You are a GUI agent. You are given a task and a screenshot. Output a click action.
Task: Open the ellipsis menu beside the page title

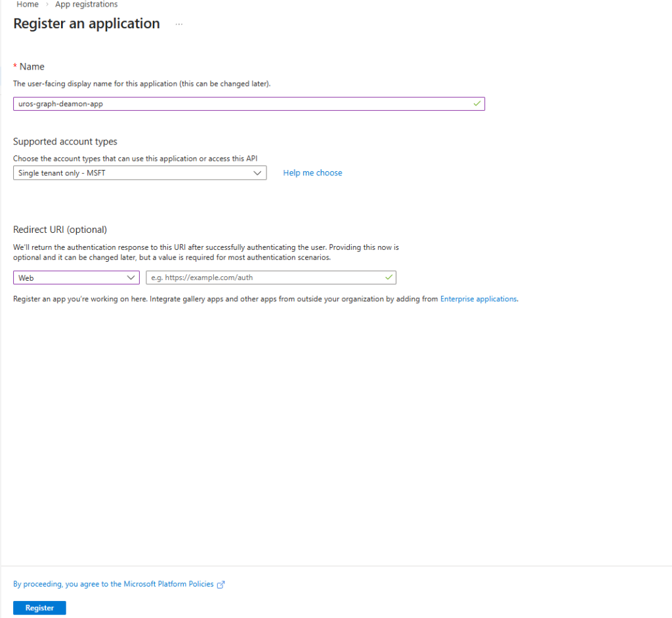pos(179,24)
